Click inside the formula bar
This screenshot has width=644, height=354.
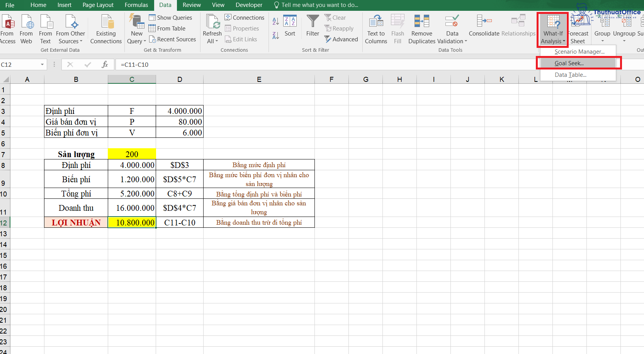tap(270, 64)
